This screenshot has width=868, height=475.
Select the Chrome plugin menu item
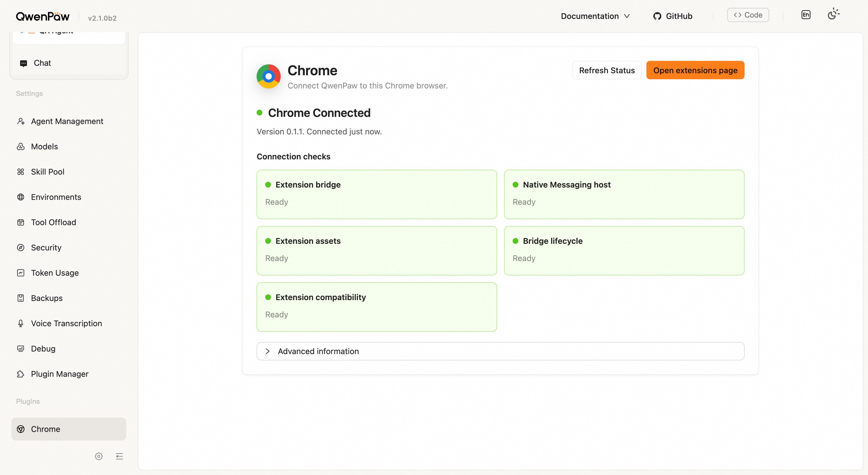69,429
